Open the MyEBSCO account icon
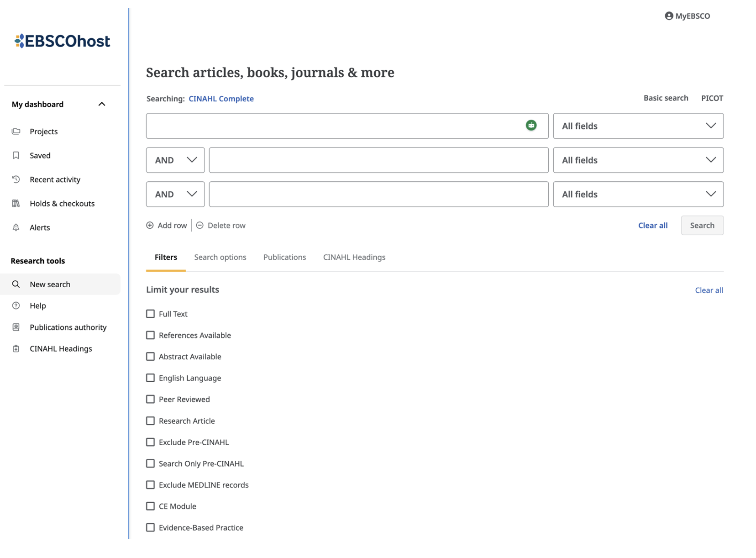 click(669, 16)
